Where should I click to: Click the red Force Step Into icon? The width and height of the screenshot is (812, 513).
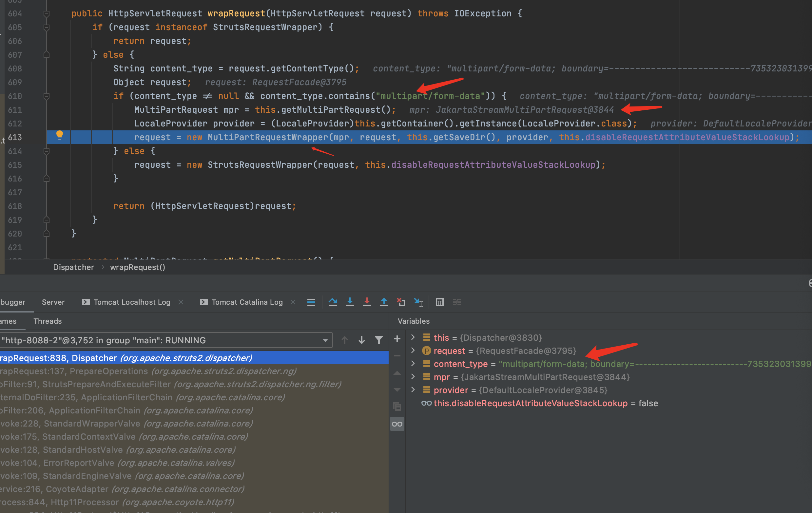(367, 302)
